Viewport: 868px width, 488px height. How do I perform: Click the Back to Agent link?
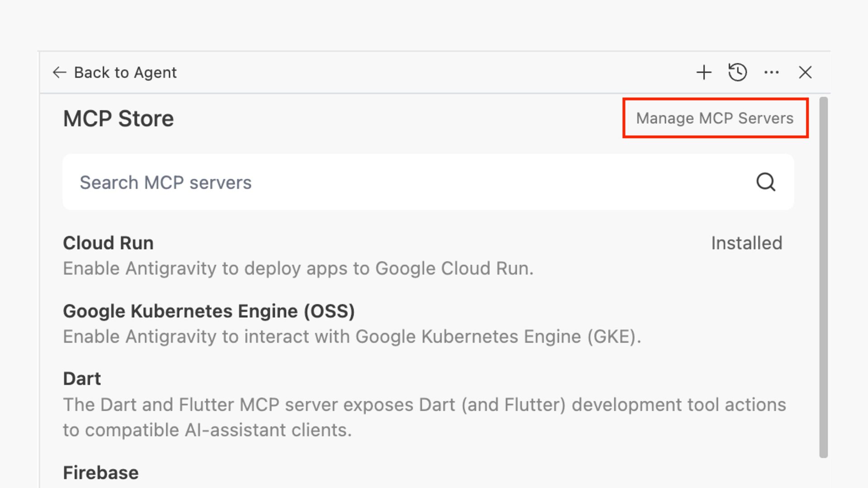click(x=125, y=72)
